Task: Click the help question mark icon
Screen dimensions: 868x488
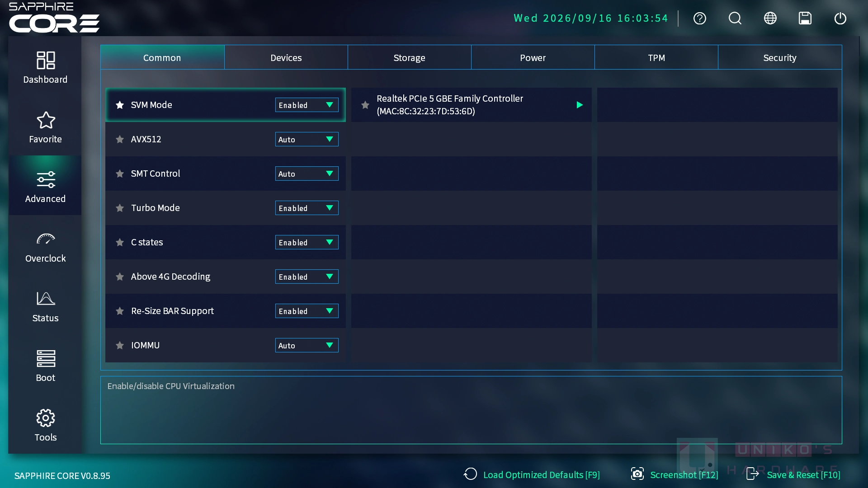Action: 700,19
